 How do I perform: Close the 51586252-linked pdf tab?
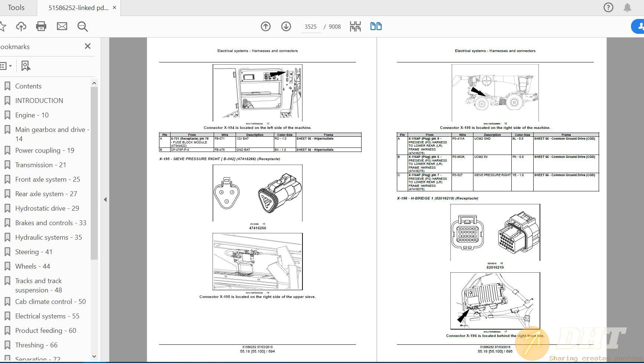pos(114,7)
